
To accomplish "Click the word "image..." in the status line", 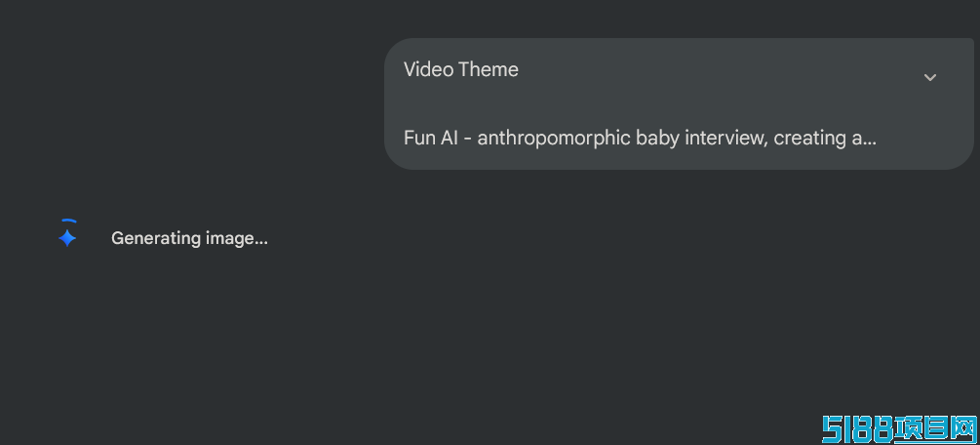I will 236,238.
